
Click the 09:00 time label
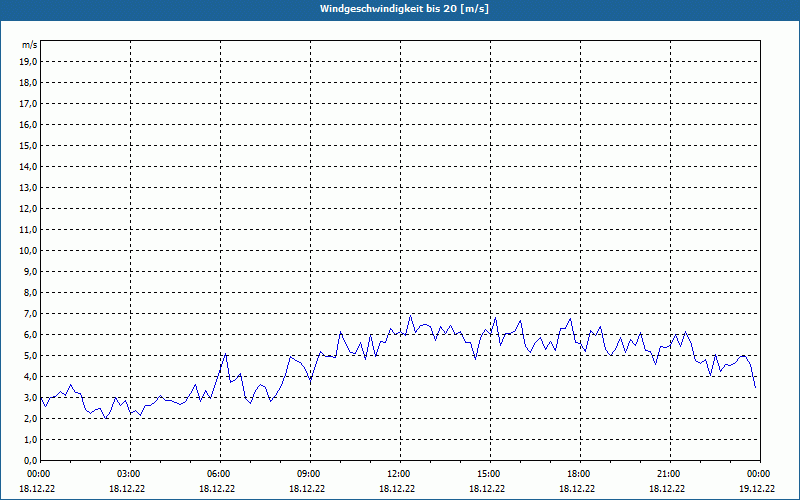310,474
